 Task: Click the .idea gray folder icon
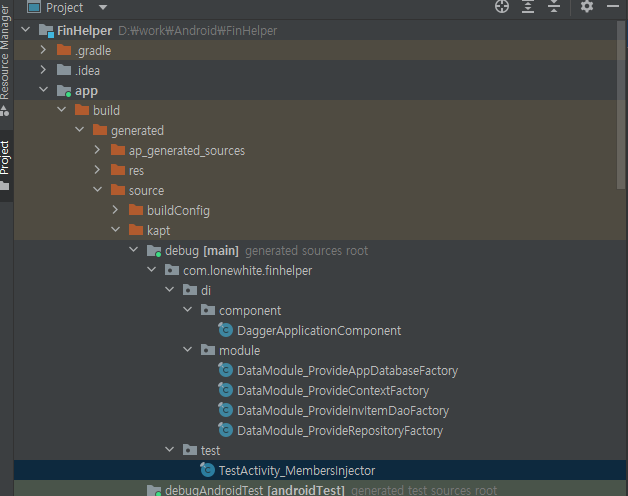[x=64, y=70]
